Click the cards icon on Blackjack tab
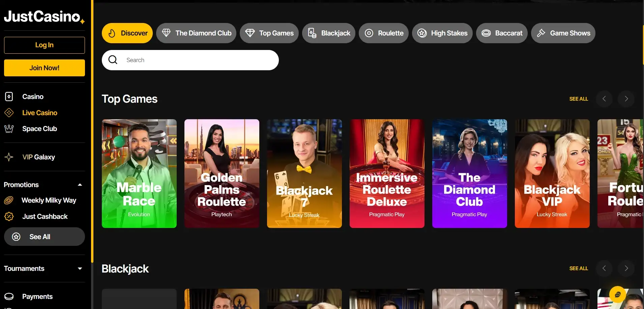This screenshot has width=644, height=309. [x=312, y=33]
